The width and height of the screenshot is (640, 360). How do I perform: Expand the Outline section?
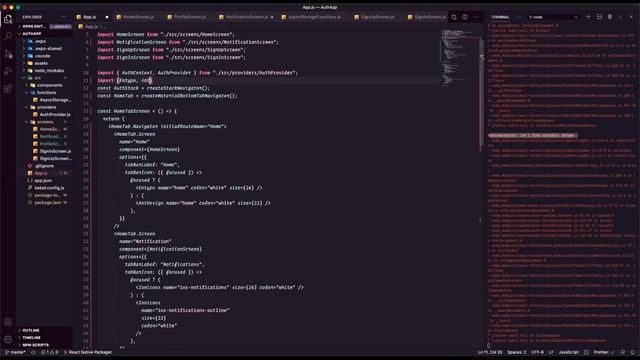pyautogui.click(x=45, y=330)
